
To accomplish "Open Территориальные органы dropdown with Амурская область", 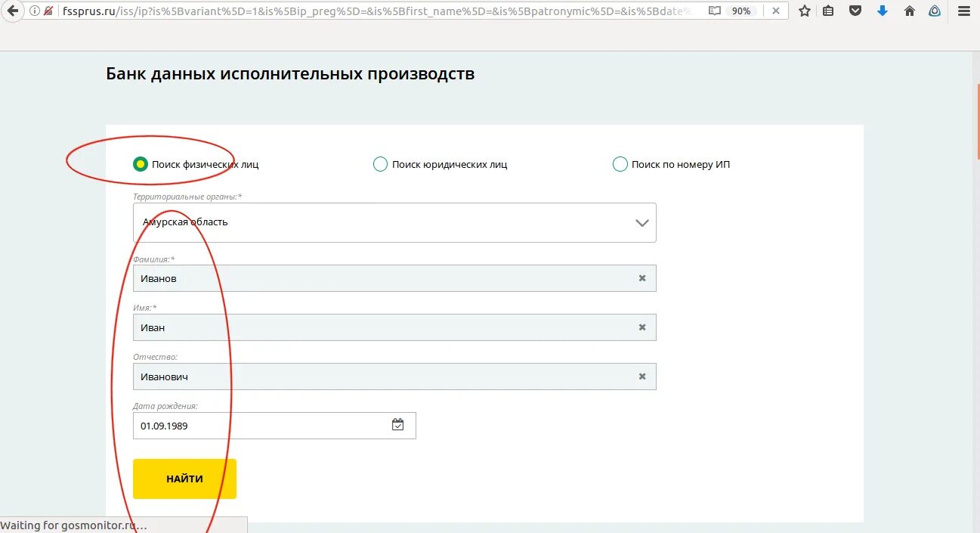I will tap(394, 222).
